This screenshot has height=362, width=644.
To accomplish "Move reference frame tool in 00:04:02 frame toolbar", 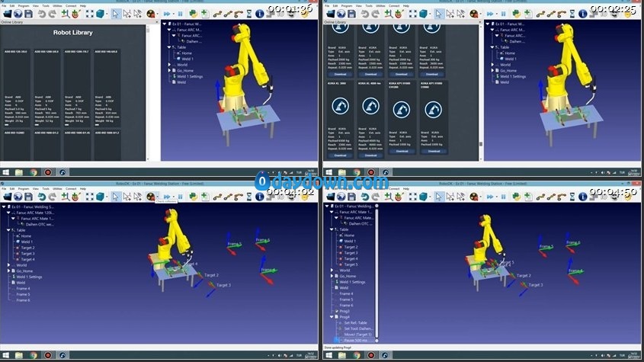I will (x=127, y=197).
